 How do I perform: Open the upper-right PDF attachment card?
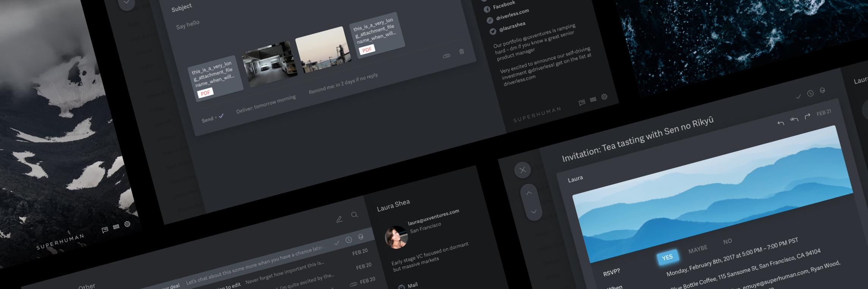click(x=377, y=36)
